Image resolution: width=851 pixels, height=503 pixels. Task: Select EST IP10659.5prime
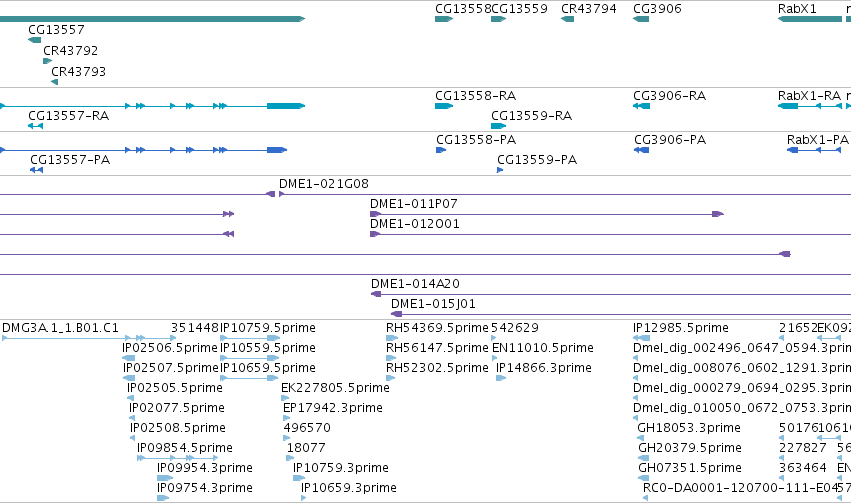click(x=250, y=378)
